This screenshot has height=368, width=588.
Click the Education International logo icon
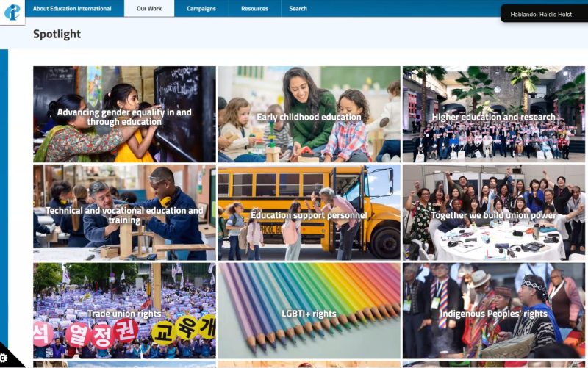click(12, 12)
